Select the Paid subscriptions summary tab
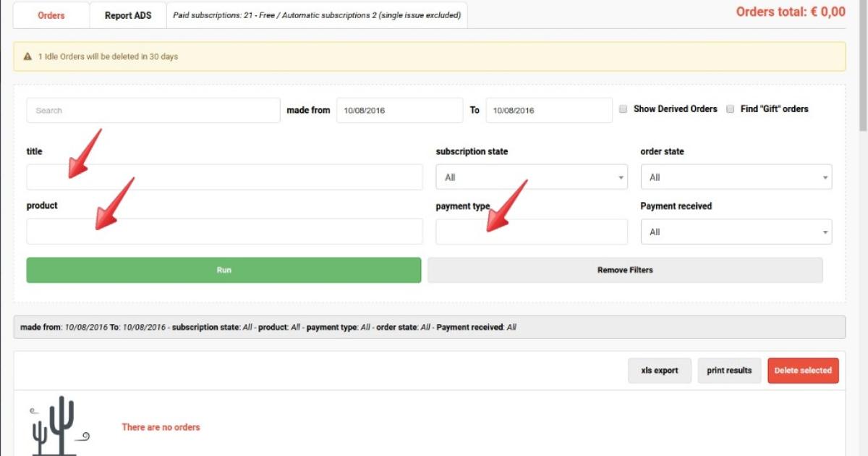The height and width of the screenshot is (456, 868). tap(317, 15)
